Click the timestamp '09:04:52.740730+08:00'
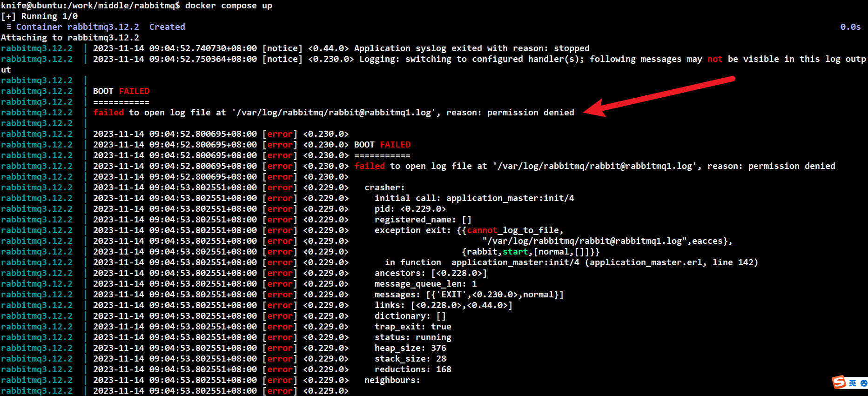This screenshot has width=868, height=396. coord(203,48)
